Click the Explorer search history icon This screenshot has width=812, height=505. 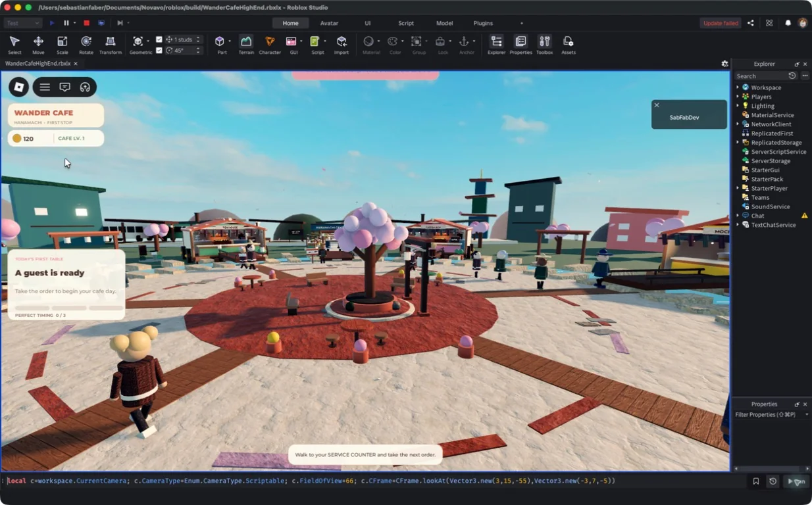(792, 76)
